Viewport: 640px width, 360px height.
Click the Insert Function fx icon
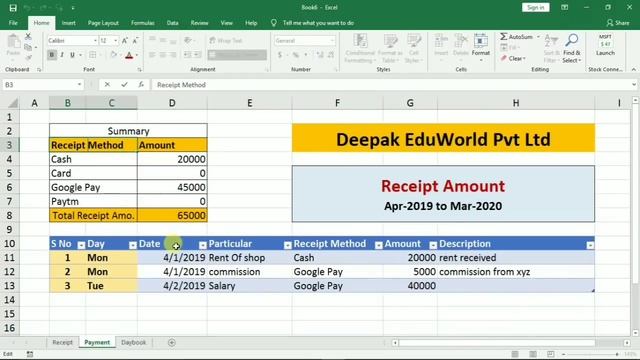(x=141, y=84)
